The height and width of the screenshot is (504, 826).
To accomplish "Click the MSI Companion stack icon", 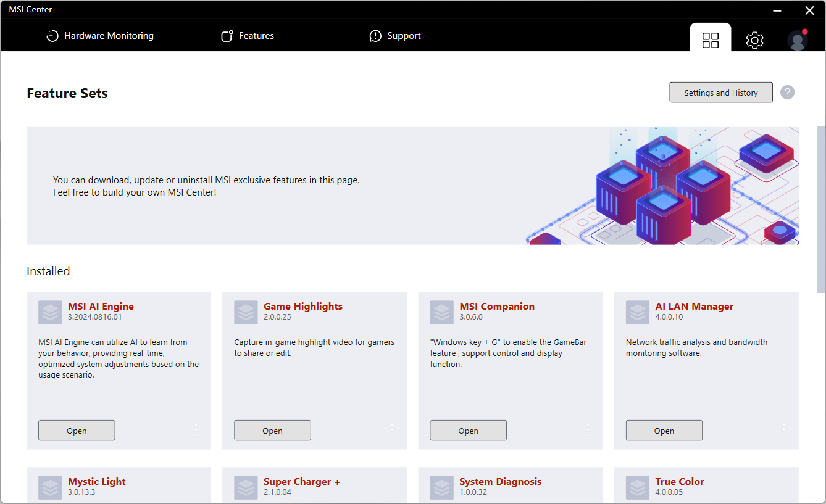I will pyautogui.click(x=442, y=312).
